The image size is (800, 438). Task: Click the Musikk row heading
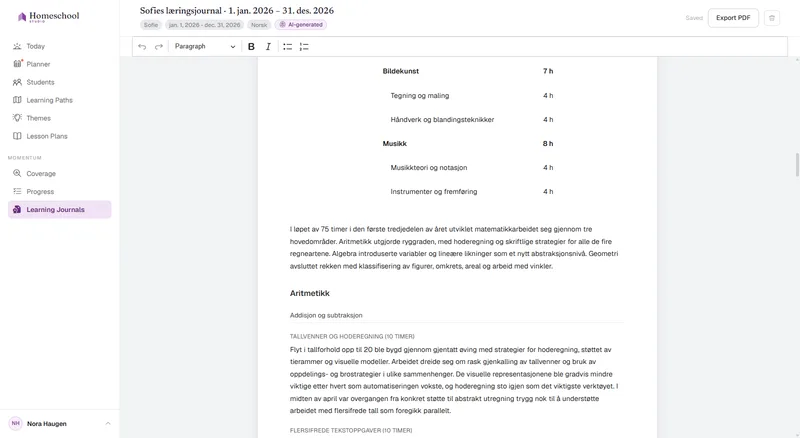tap(394, 143)
